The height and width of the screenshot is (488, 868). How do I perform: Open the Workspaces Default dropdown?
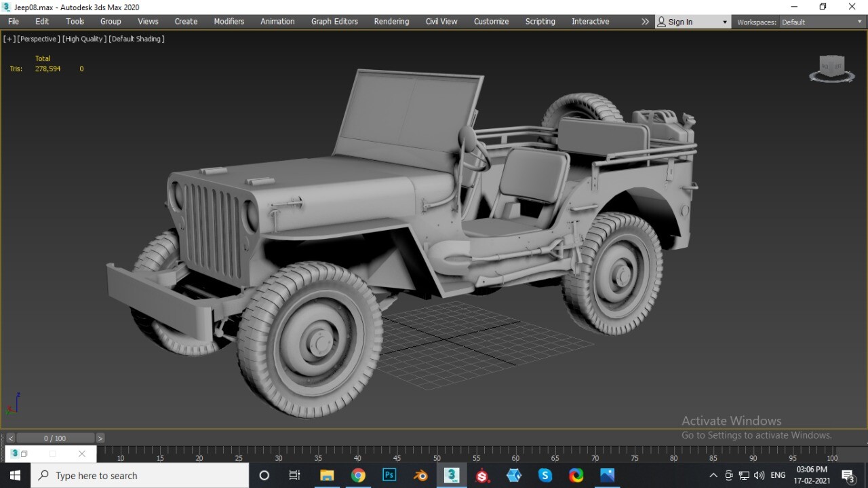821,22
